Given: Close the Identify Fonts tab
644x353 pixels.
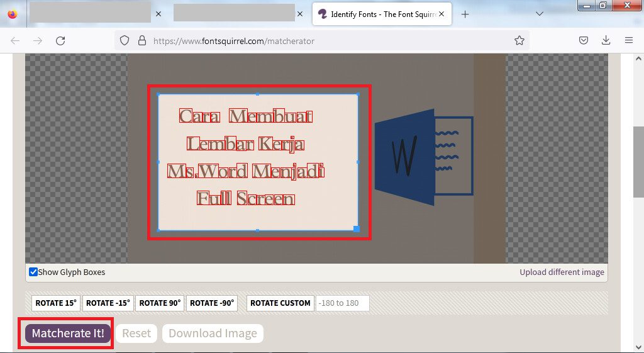Looking at the screenshot, I should [x=441, y=14].
